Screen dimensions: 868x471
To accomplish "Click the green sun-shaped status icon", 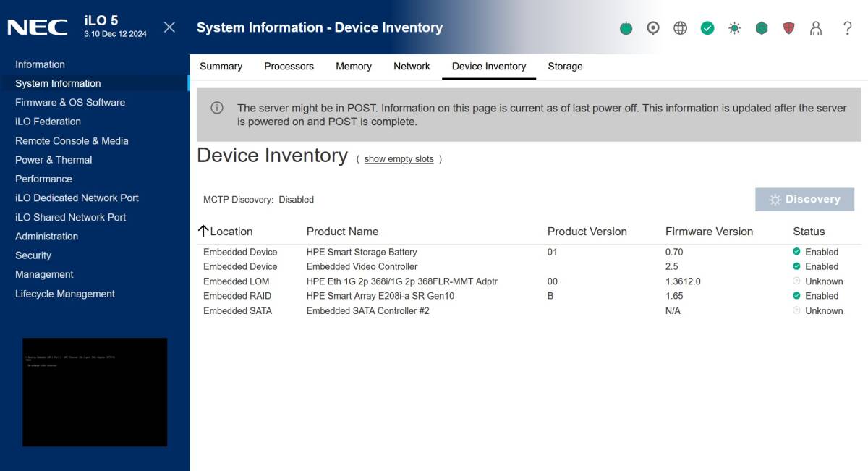I will pyautogui.click(x=734, y=28).
